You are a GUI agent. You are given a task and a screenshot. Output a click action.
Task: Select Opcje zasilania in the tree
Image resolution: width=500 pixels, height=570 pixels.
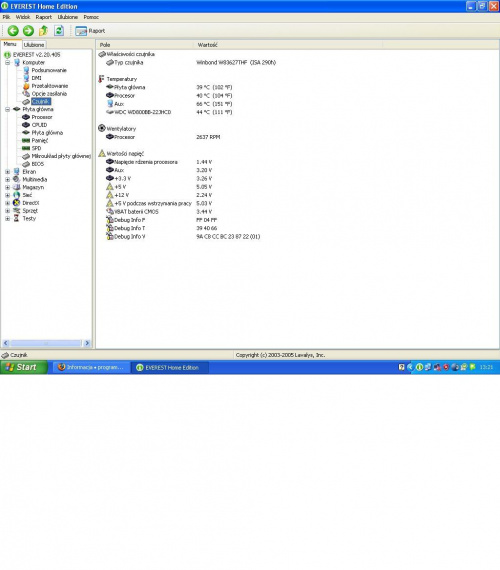tap(49, 93)
